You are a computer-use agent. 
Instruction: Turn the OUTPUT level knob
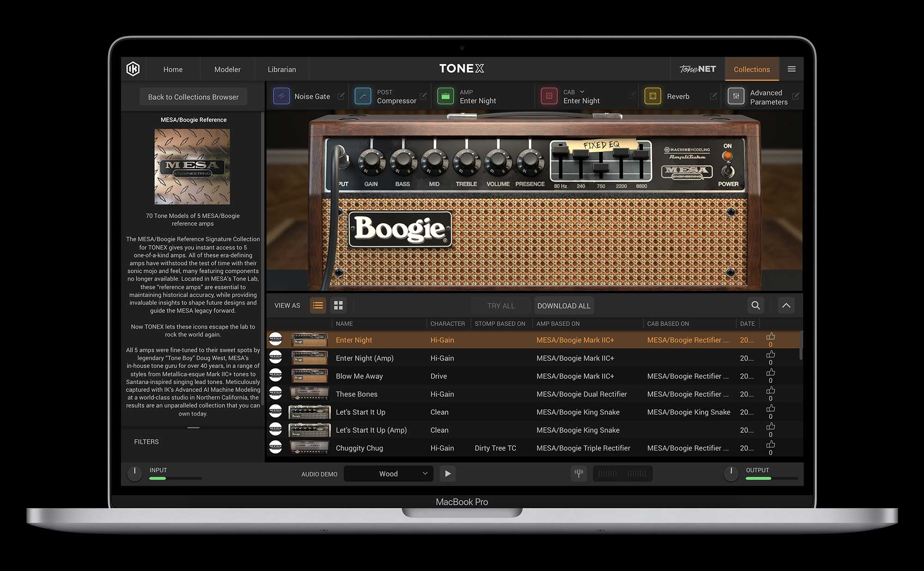731,473
